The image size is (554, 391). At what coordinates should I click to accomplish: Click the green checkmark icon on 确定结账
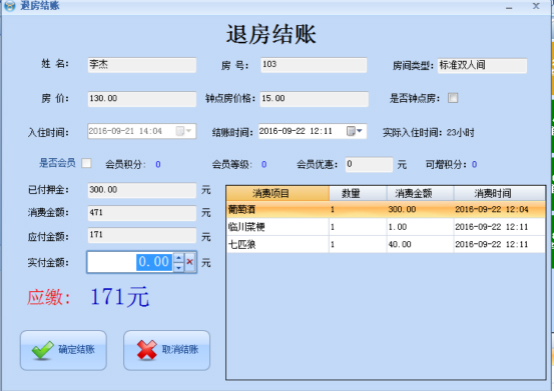click(x=43, y=350)
